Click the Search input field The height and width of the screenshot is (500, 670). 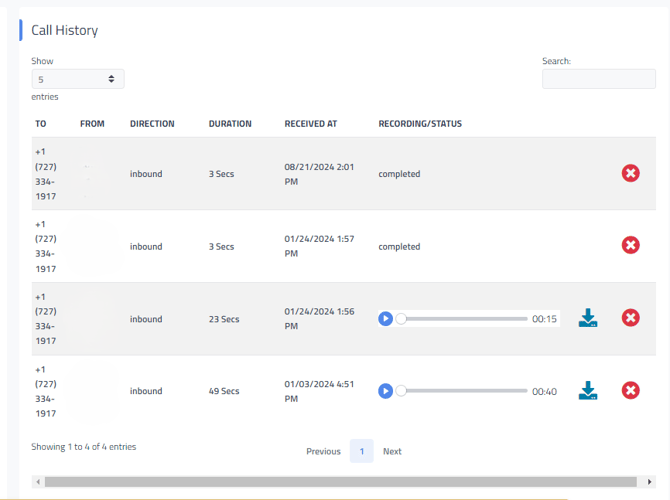[x=598, y=79]
